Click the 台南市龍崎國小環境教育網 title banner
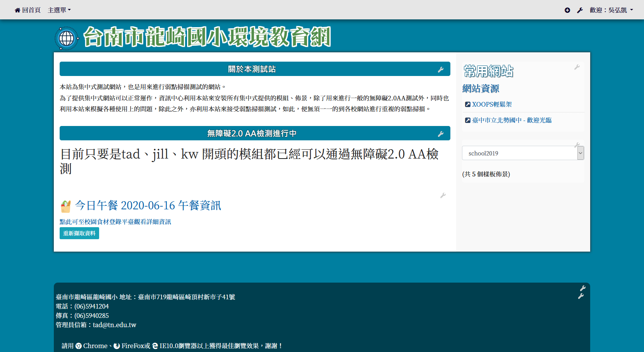 tap(207, 37)
